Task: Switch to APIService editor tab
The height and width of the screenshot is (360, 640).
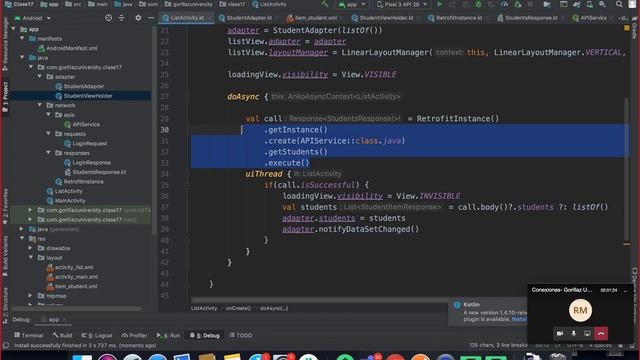Action: pyautogui.click(x=593, y=18)
